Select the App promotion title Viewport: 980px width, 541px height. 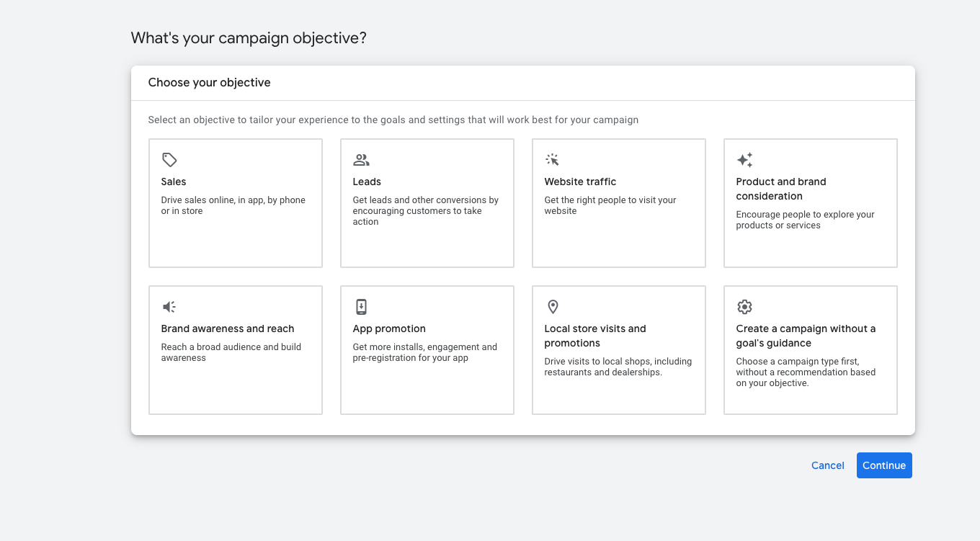tap(389, 328)
